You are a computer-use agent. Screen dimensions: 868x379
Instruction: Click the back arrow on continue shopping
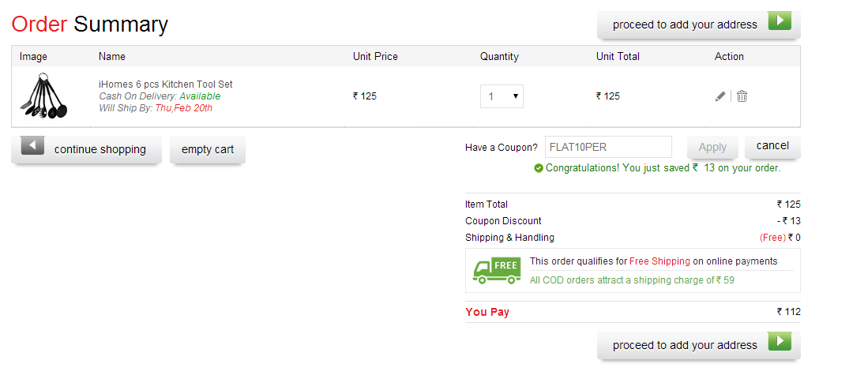click(32, 145)
